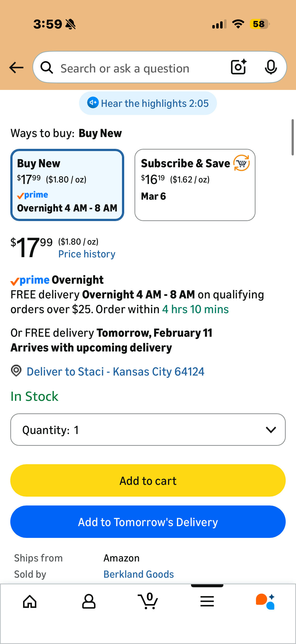Image resolution: width=296 pixels, height=644 pixels.
Task: Change Deliver to Staci address
Action: pos(115,372)
